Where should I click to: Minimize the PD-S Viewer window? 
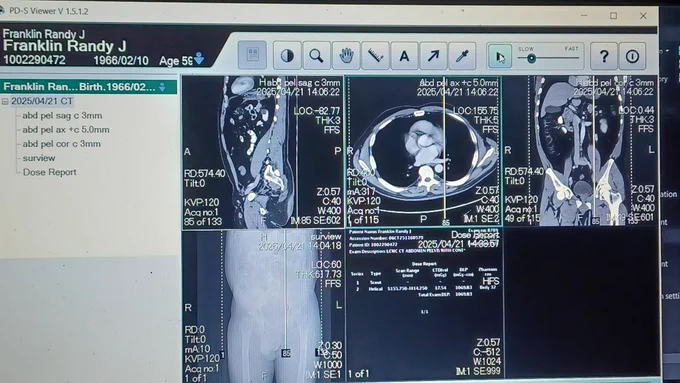click(584, 16)
